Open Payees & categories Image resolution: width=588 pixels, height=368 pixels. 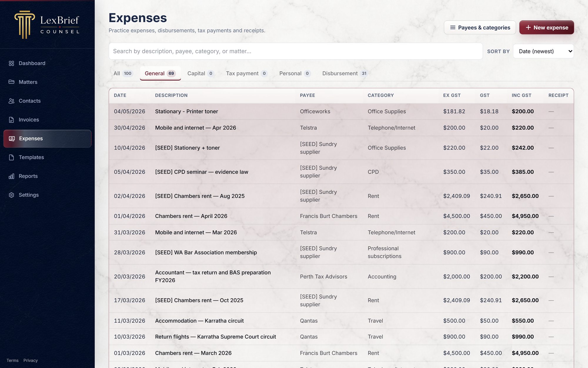tap(480, 27)
